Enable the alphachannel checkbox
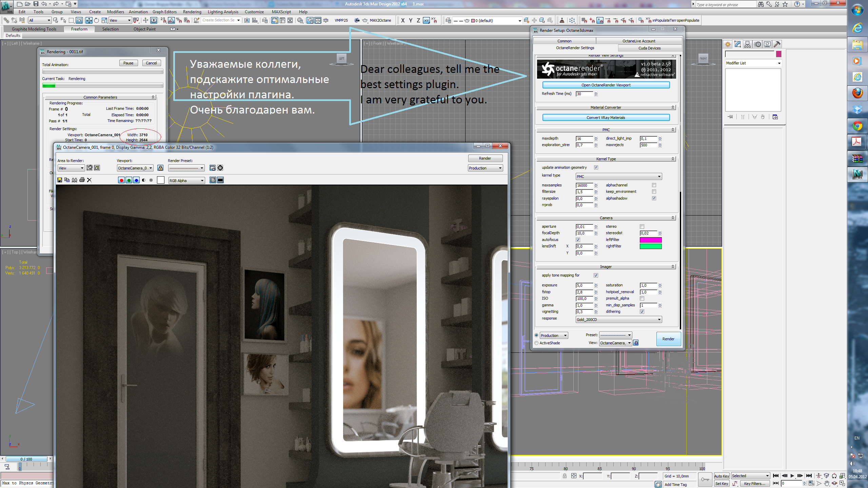Image resolution: width=868 pixels, height=488 pixels. (654, 185)
